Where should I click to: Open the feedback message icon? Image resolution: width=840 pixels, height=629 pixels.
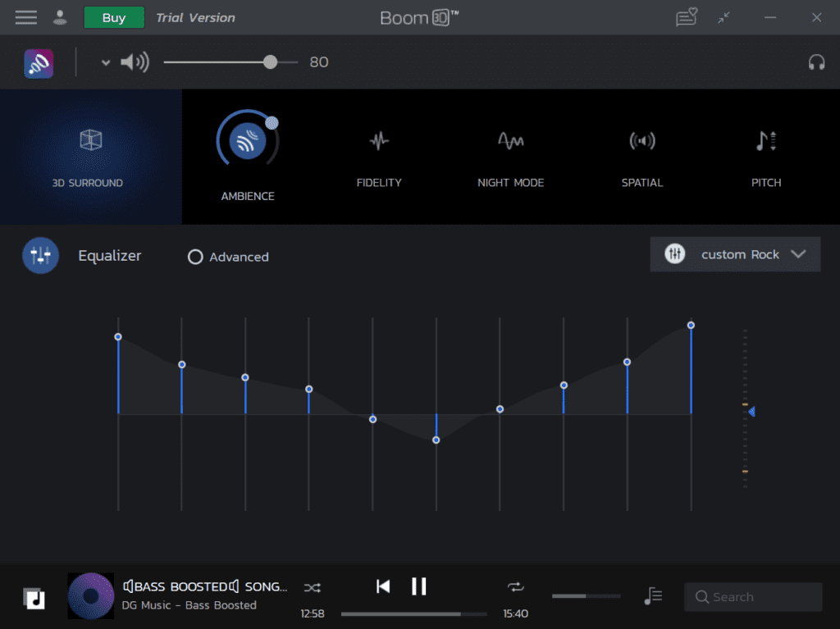[687, 17]
